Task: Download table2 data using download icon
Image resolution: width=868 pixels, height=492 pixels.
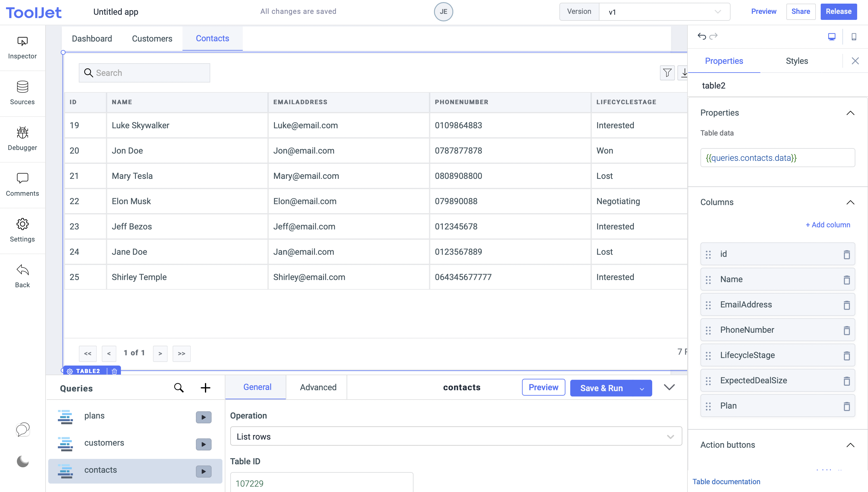Action: point(684,73)
